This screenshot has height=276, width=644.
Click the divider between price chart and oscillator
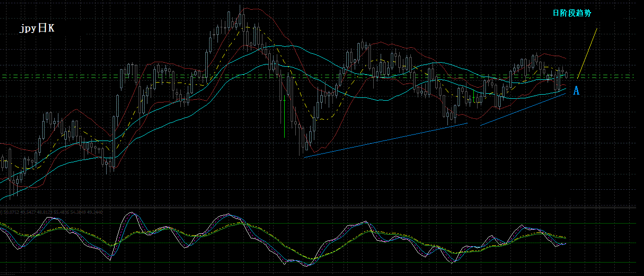[x=322, y=207]
